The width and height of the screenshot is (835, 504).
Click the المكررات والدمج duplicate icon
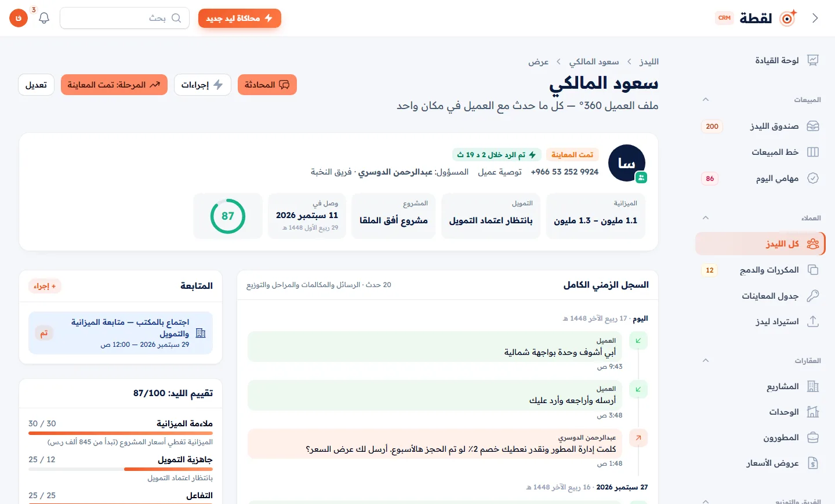pos(813,270)
